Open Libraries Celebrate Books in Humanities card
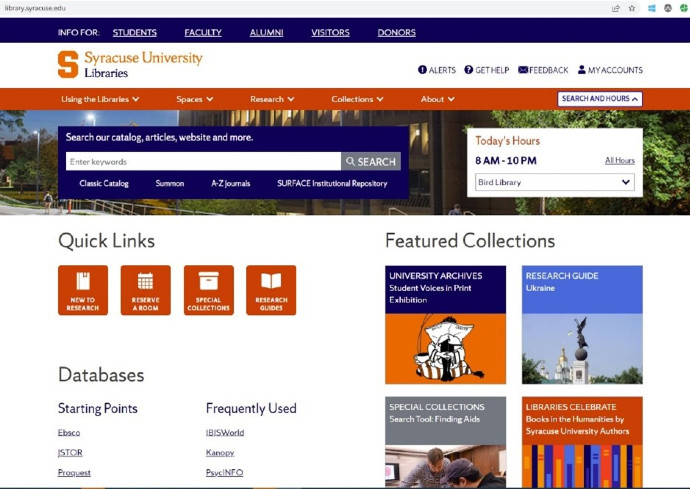This screenshot has height=489, width=690. (582, 442)
